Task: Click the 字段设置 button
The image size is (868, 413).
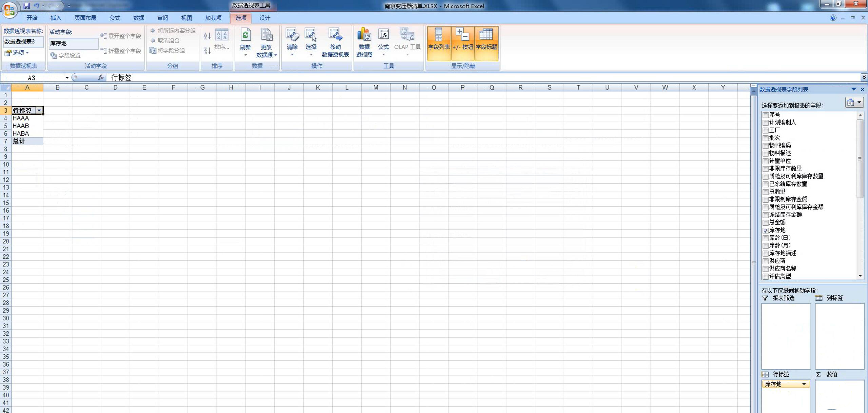Action: [66, 55]
